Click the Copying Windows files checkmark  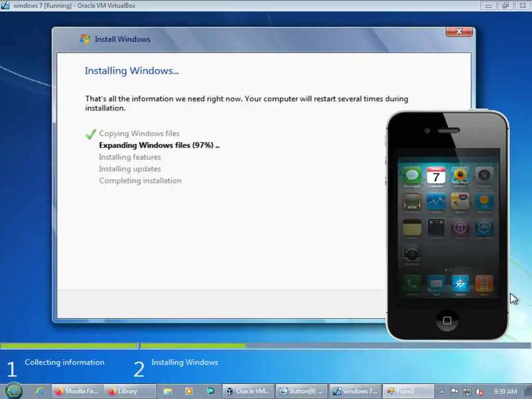(x=90, y=134)
